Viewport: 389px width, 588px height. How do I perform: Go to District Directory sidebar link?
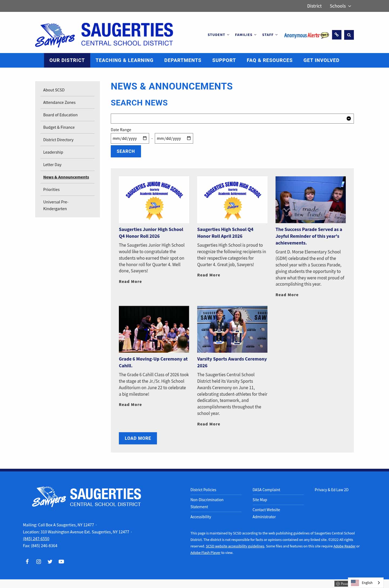[58, 140]
